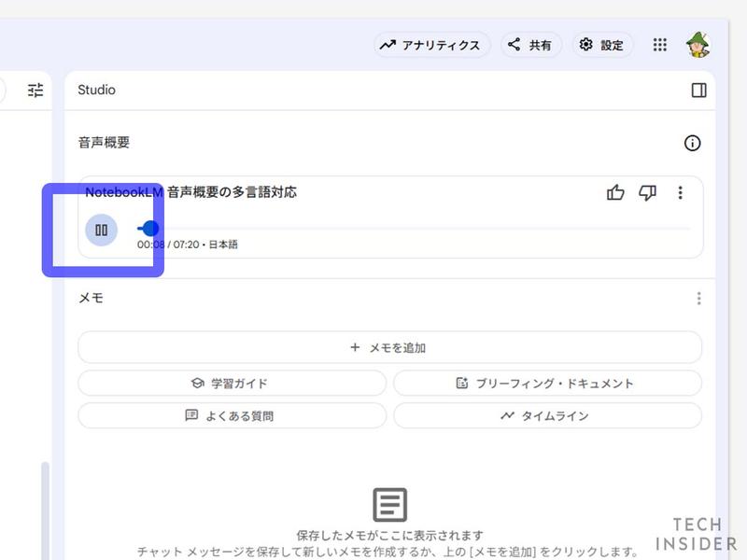
Task: Open the 共有 sharing options
Action: click(x=530, y=44)
